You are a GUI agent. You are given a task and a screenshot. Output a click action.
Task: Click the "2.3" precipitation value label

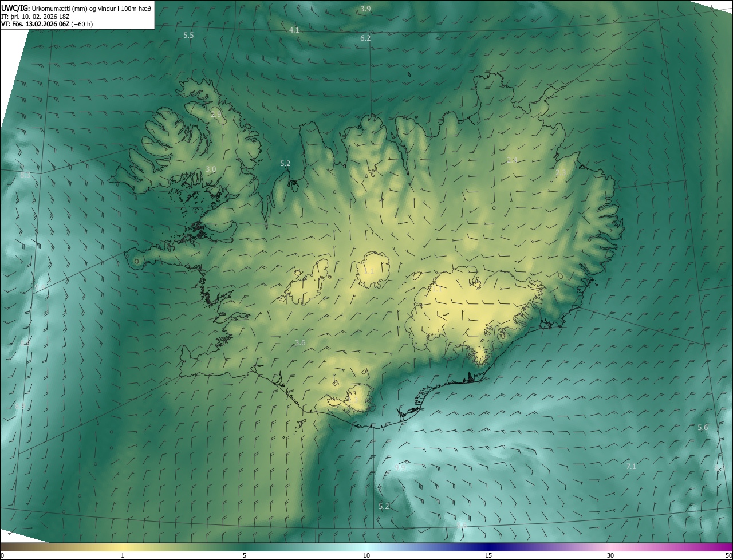561,172
